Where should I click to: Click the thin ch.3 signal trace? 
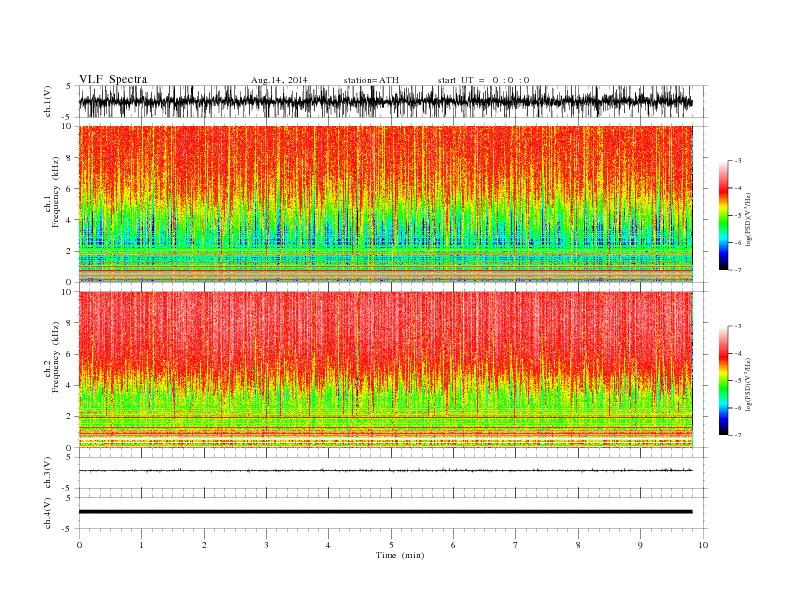point(385,470)
